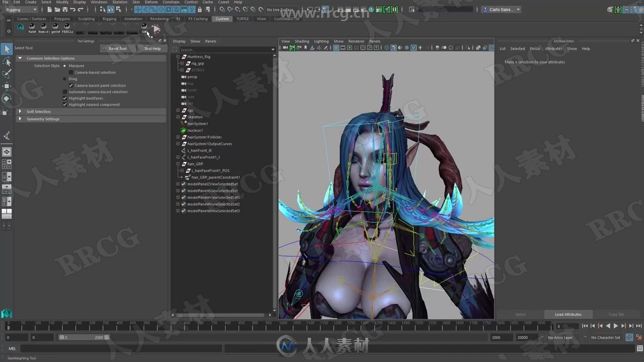
Task: Uncheck Camera-based paint selection
Action: tap(71, 85)
